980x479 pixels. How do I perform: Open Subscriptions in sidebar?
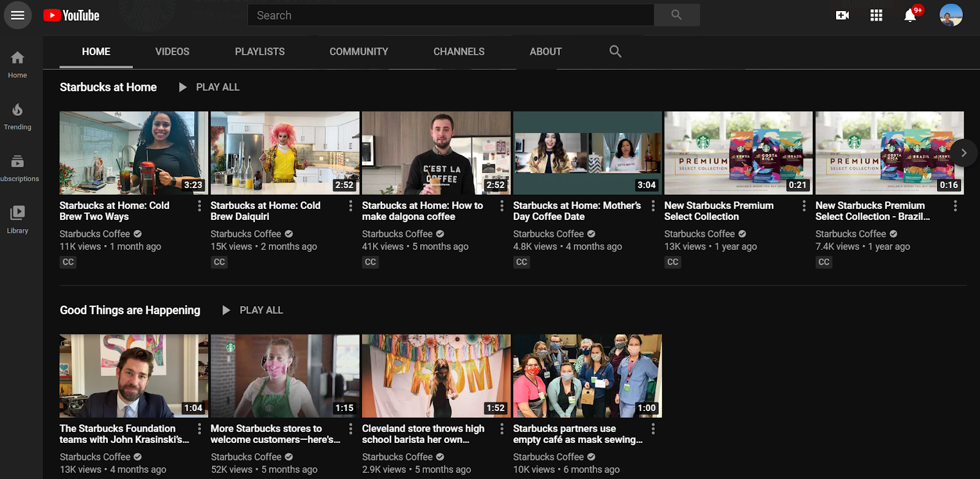coord(18,168)
